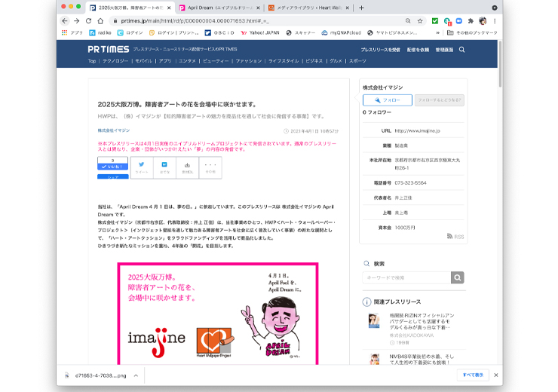Click the PR TIMES logo
558x392 pixels.
click(x=108, y=50)
